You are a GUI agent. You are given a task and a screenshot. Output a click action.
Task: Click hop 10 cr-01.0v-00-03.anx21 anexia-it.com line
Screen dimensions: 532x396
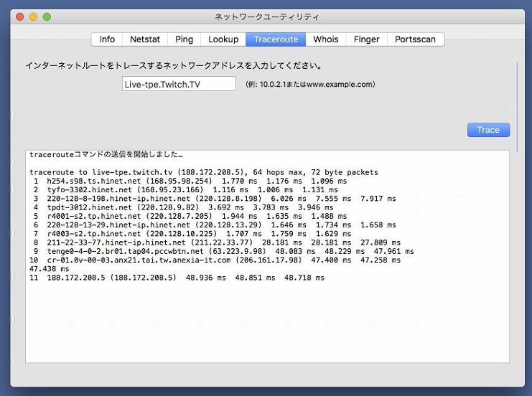click(215, 260)
